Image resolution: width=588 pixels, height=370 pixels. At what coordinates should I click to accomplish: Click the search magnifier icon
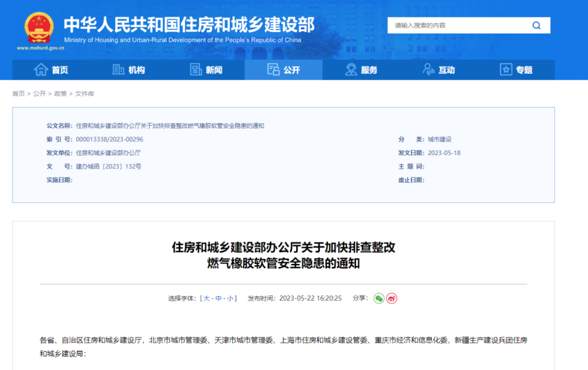(x=536, y=26)
